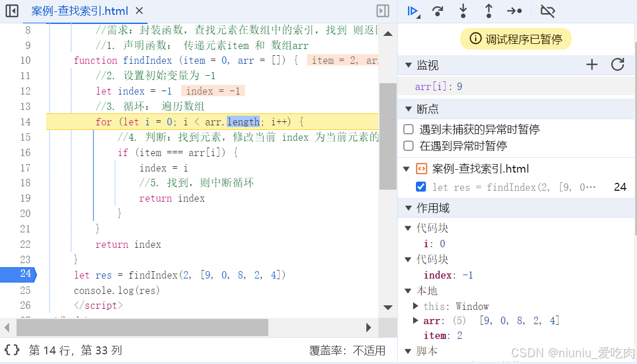Click the return index statement on line 22
The width and height of the screenshot is (637, 364).
(x=128, y=244)
